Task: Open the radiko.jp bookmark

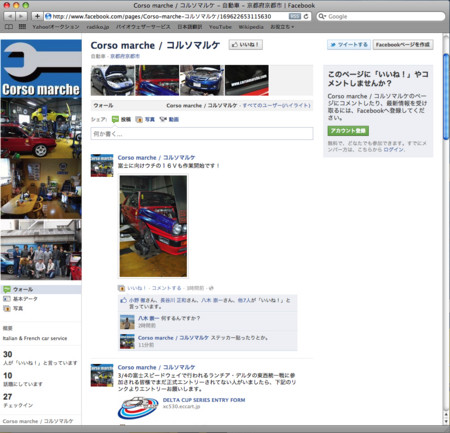Action: tap(98, 27)
